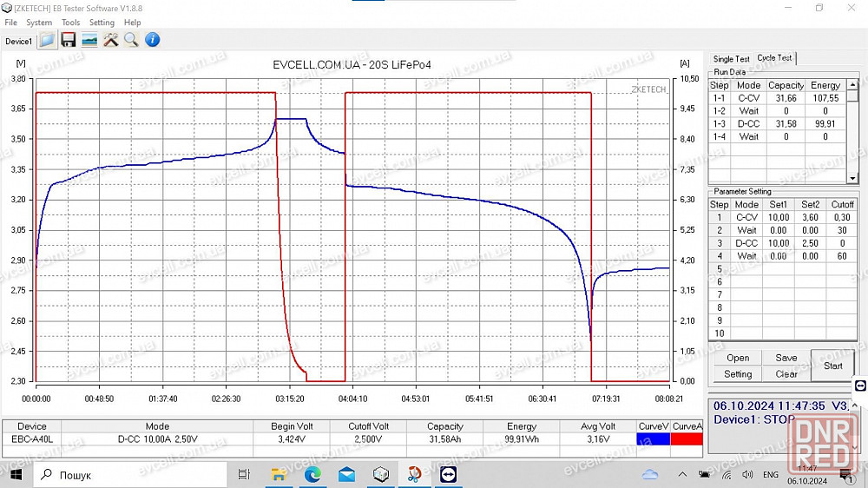Open the System menu
868x488 pixels.
(39, 23)
